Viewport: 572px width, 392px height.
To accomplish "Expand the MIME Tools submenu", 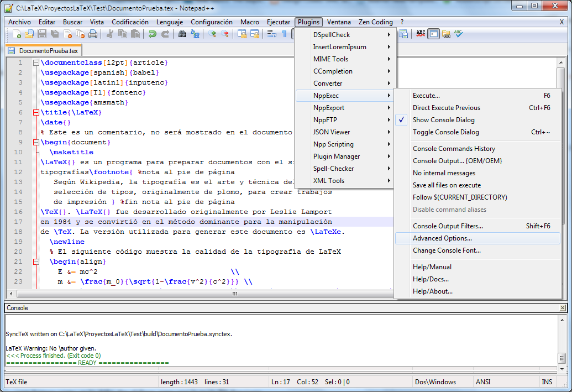I will pos(344,59).
